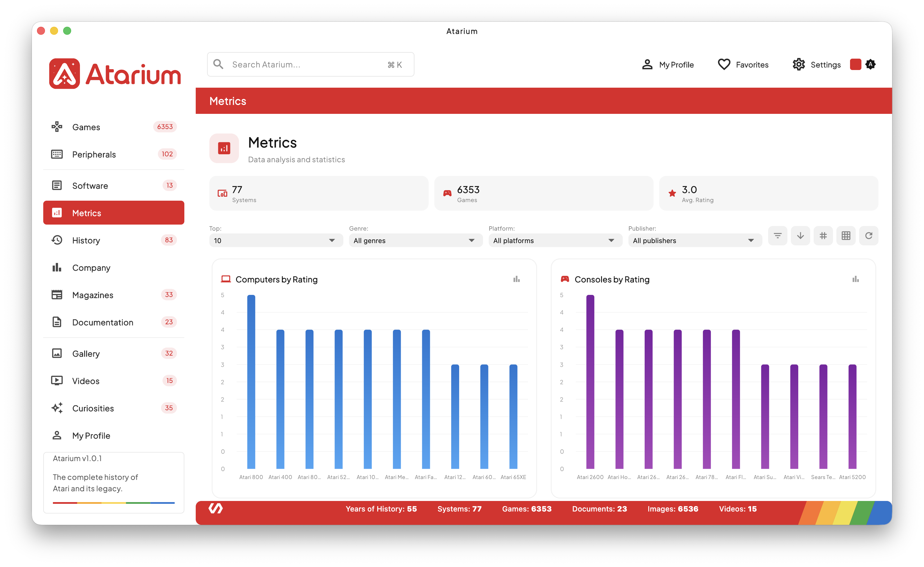The image size is (924, 567).
Task: Click the 'Atari 65XE' axis label
Action: point(513,477)
